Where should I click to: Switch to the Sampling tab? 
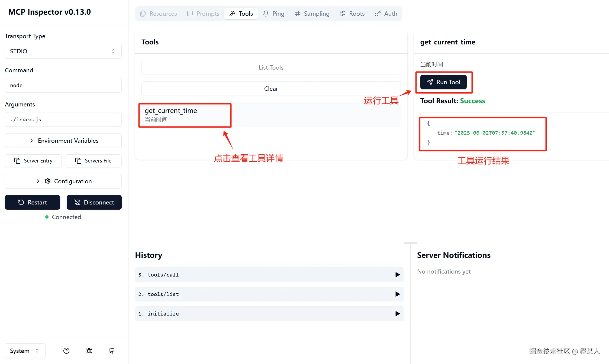312,14
